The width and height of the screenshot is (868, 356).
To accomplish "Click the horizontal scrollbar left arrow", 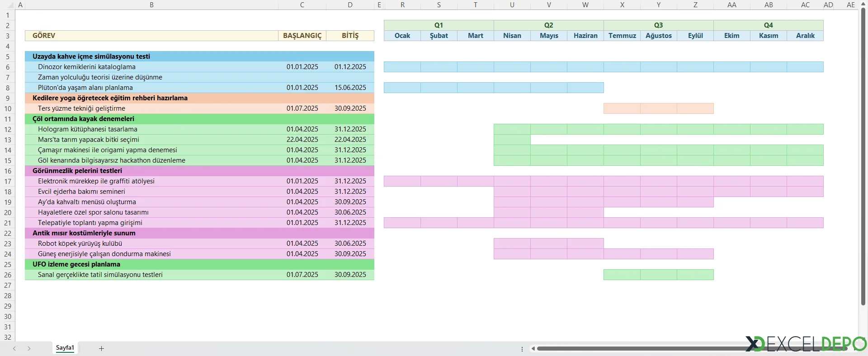I will point(533,348).
